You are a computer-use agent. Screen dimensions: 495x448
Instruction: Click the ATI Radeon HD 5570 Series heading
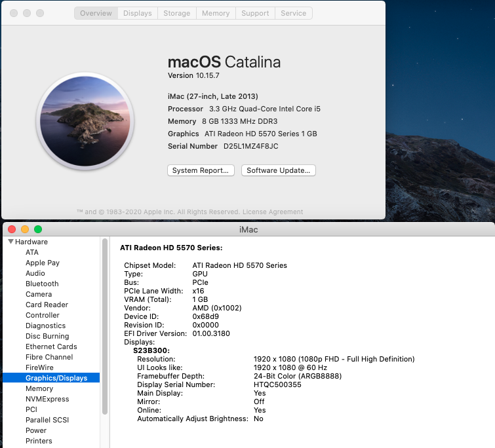coord(171,248)
